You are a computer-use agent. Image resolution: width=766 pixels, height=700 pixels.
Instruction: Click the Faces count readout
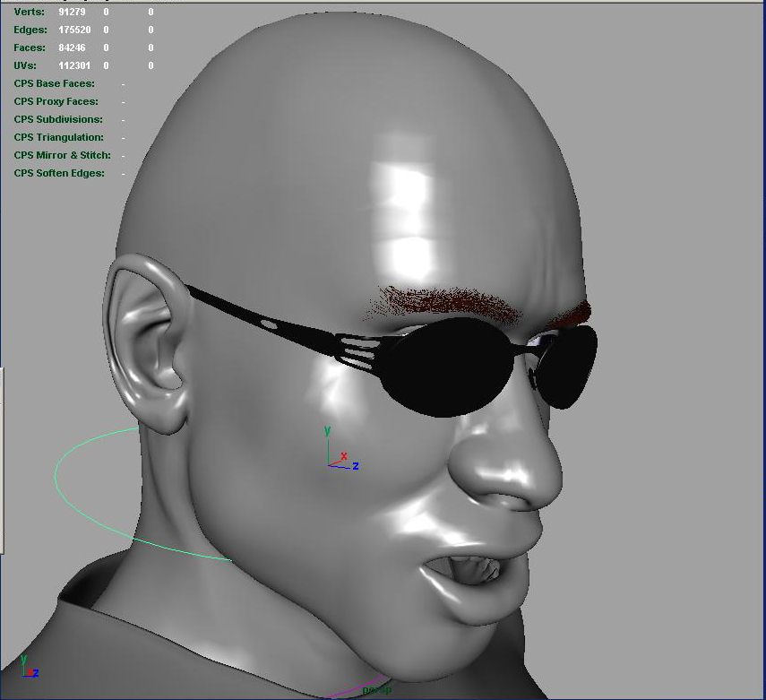72,48
